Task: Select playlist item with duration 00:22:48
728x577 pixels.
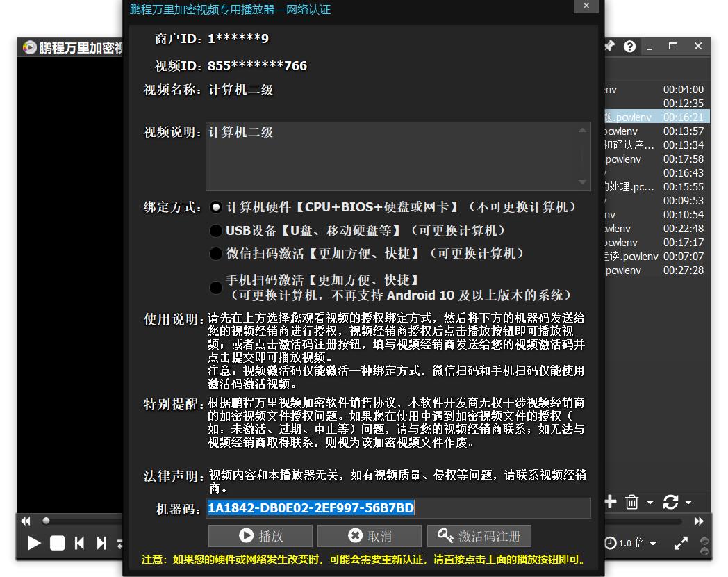Action: coord(656,229)
